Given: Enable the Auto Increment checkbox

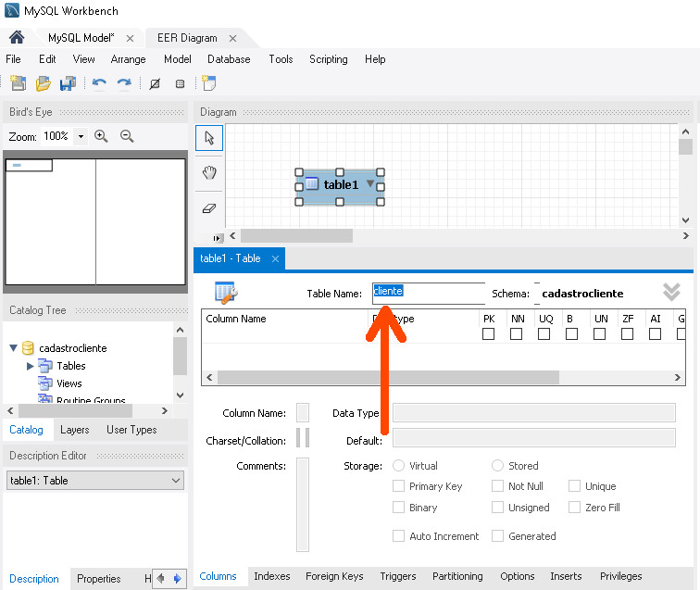Looking at the screenshot, I should (398, 536).
